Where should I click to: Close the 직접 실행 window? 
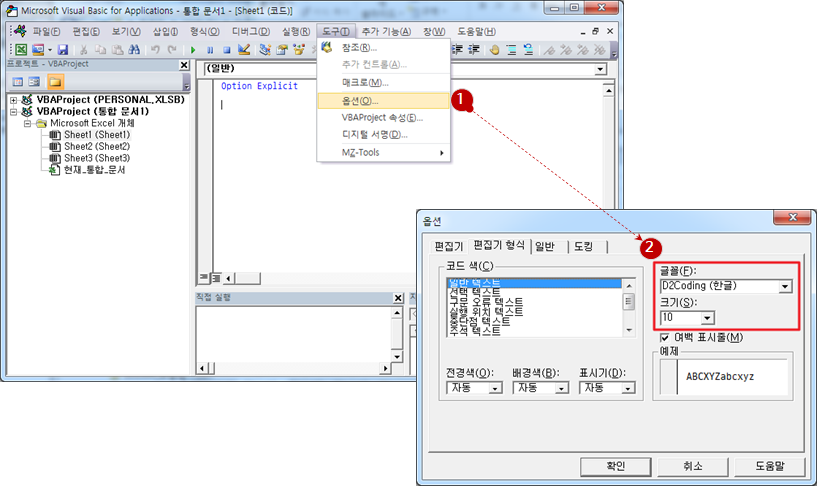pos(398,298)
